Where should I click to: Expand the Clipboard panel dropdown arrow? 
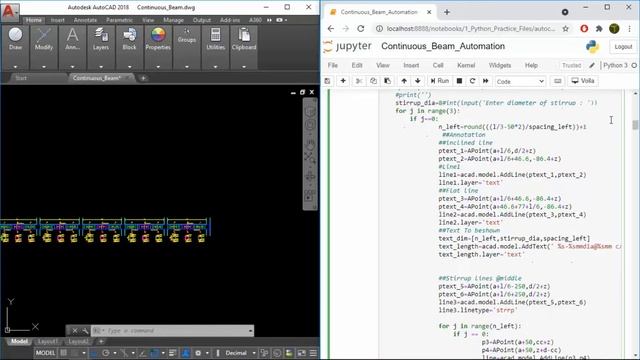(x=244, y=67)
